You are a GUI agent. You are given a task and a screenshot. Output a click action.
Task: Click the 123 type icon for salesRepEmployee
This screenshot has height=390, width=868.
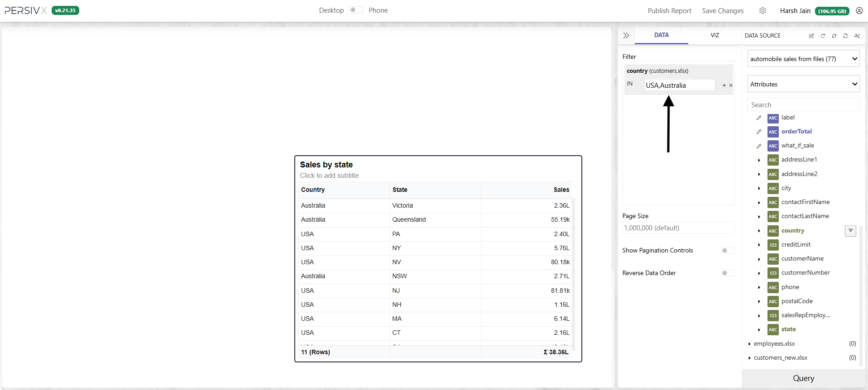[773, 315]
